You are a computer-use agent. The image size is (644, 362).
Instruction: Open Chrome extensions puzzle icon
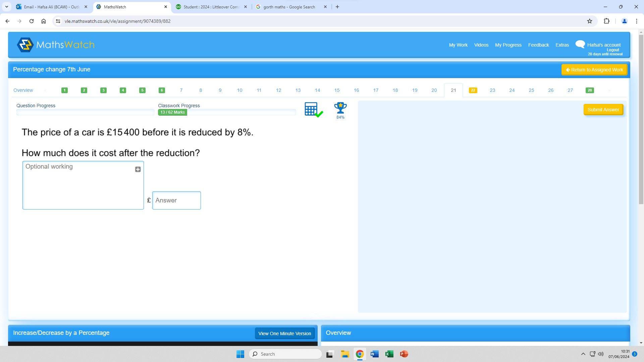pos(606,21)
